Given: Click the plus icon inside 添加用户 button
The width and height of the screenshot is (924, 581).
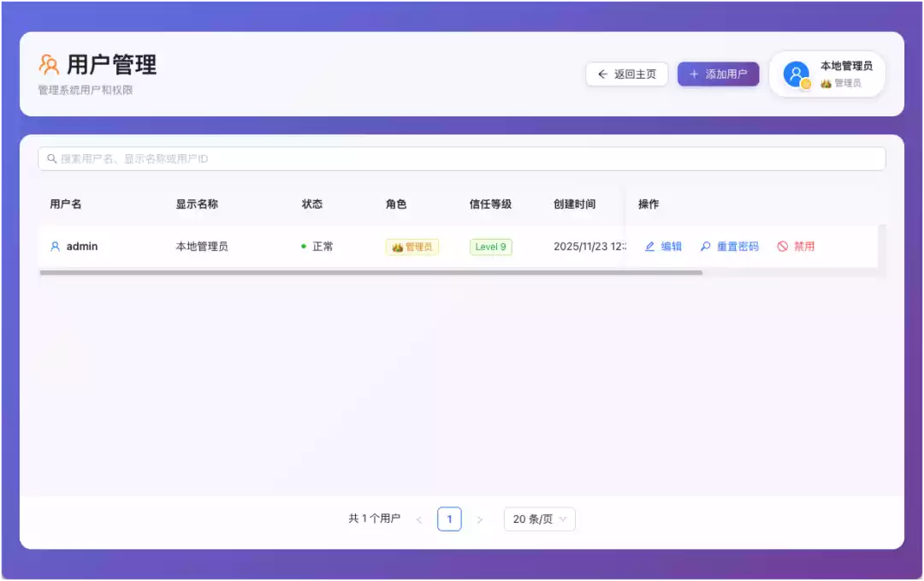Looking at the screenshot, I should [694, 74].
